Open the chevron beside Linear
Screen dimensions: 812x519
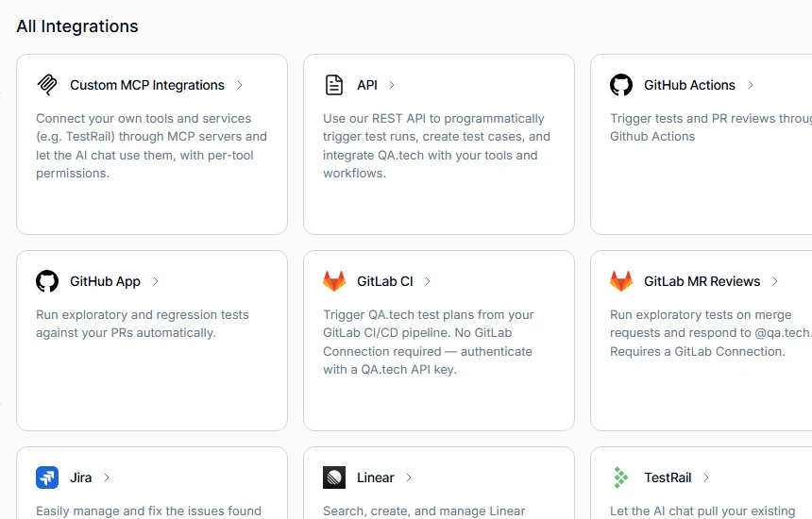click(409, 477)
